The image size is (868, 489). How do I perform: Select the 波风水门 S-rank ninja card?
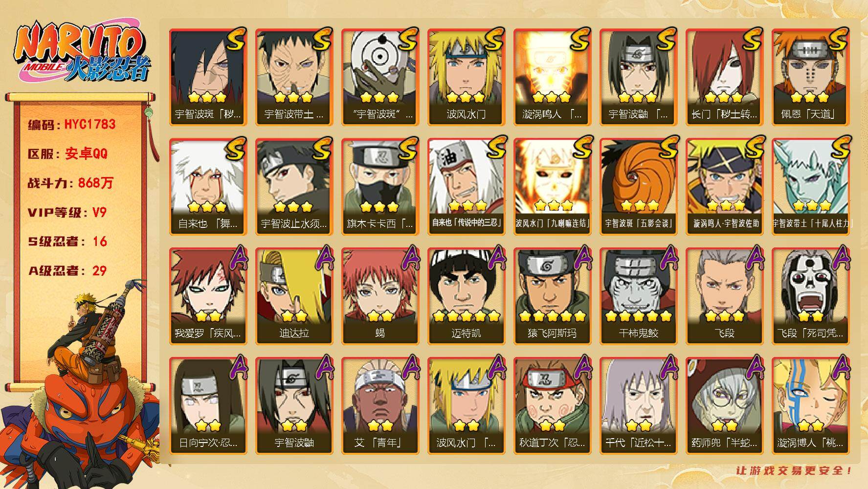pos(466,77)
